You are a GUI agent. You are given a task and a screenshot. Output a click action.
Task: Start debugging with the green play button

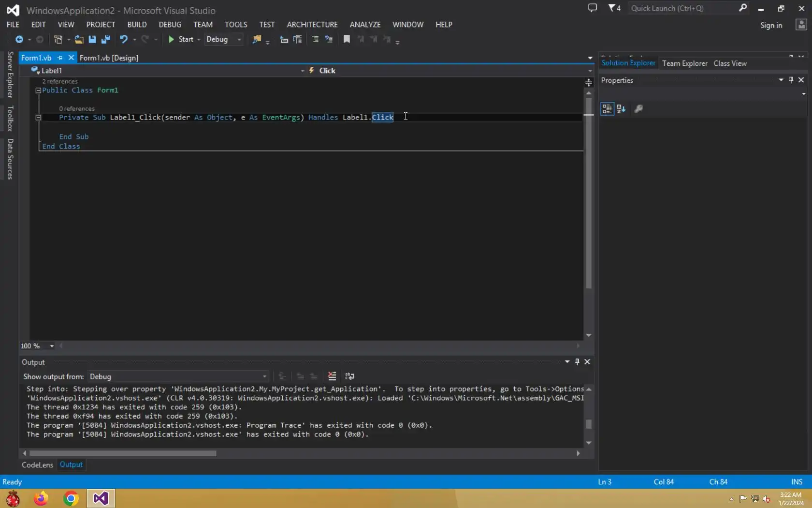click(x=171, y=40)
